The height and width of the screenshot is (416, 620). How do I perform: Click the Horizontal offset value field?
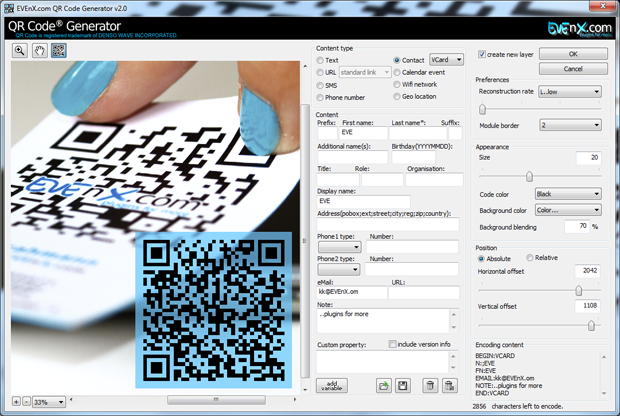point(587,271)
